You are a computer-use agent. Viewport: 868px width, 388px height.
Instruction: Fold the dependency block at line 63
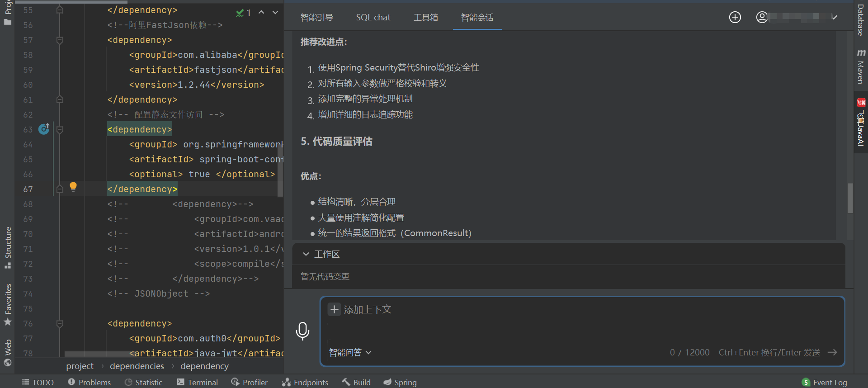(60, 129)
